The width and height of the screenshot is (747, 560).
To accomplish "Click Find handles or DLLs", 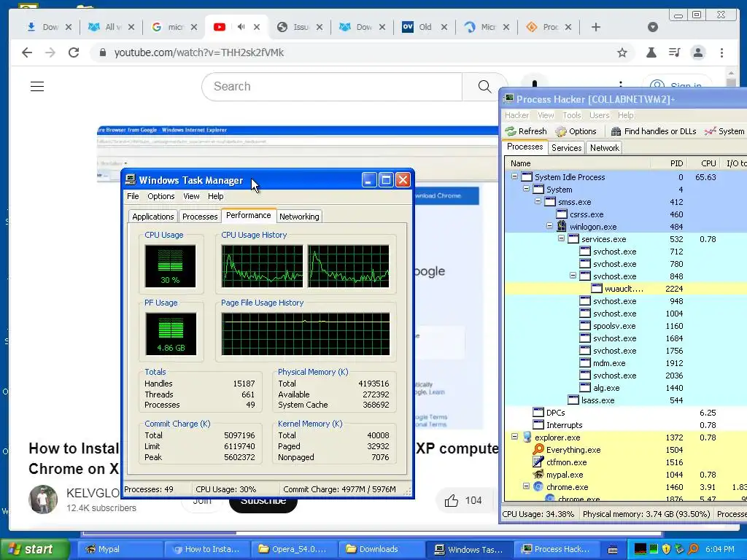I will pyautogui.click(x=653, y=131).
